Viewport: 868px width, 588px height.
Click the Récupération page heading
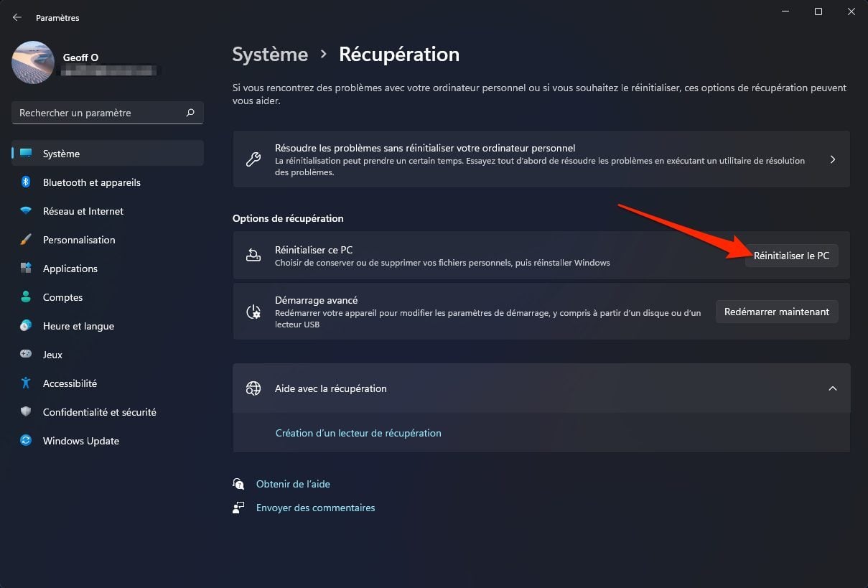coord(399,55)
